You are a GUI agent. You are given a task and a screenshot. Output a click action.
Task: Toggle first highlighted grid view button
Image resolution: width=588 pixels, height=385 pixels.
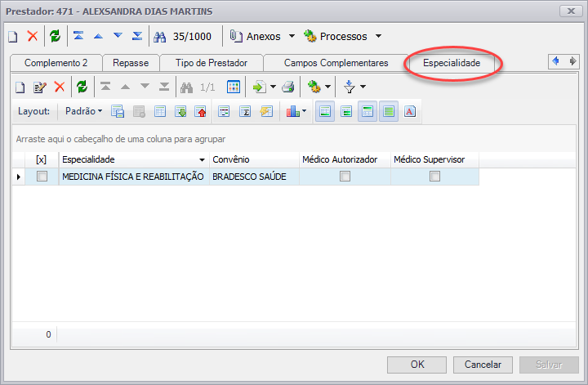(325, 111)
